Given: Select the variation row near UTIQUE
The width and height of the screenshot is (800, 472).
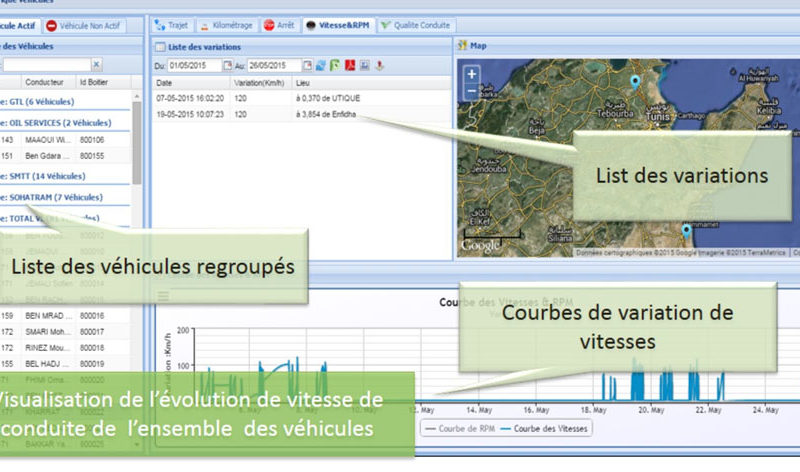Looking at the screenshot, I should 300,99.
